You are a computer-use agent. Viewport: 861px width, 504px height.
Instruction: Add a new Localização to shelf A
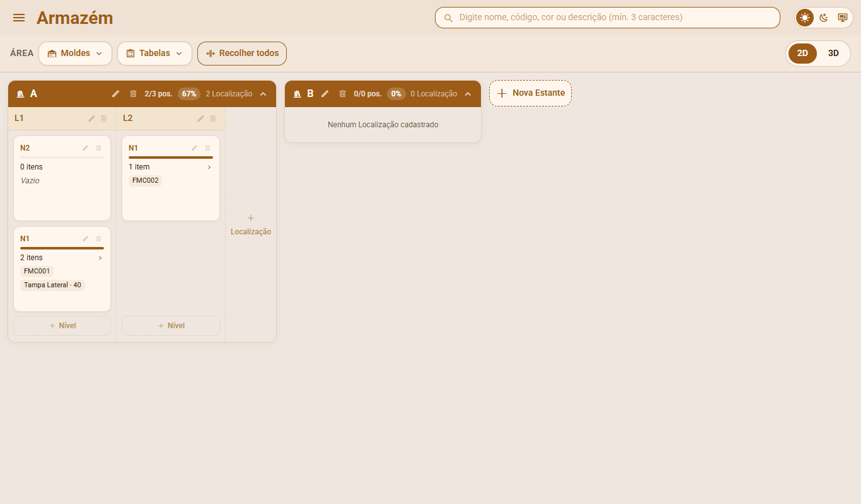(251, 225)
